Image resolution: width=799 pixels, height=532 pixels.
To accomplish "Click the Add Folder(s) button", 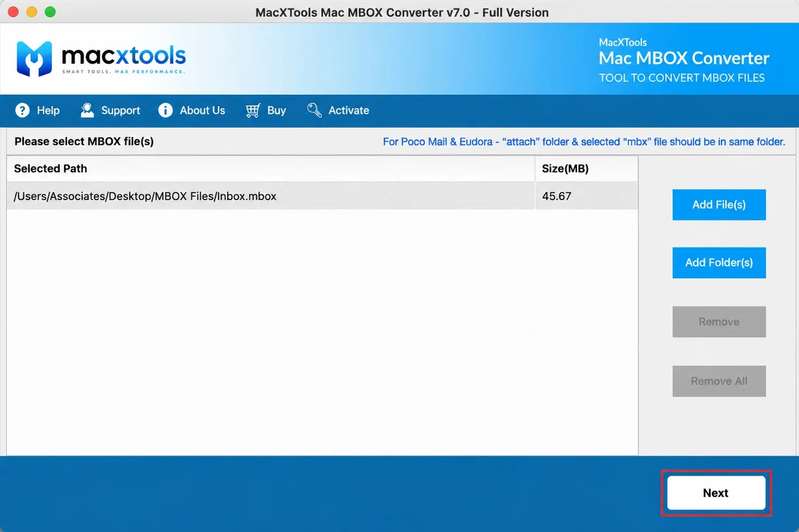I will coord(719,263).
